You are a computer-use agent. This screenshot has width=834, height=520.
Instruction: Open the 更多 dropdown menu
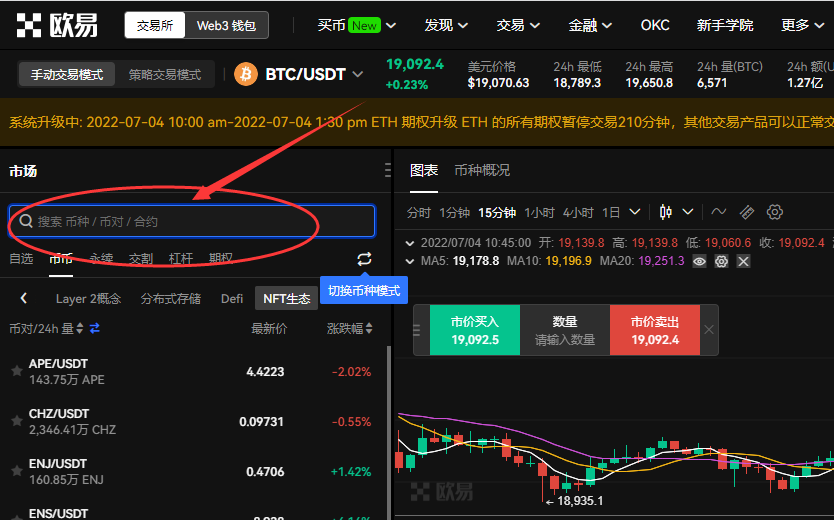click(803, 25)
